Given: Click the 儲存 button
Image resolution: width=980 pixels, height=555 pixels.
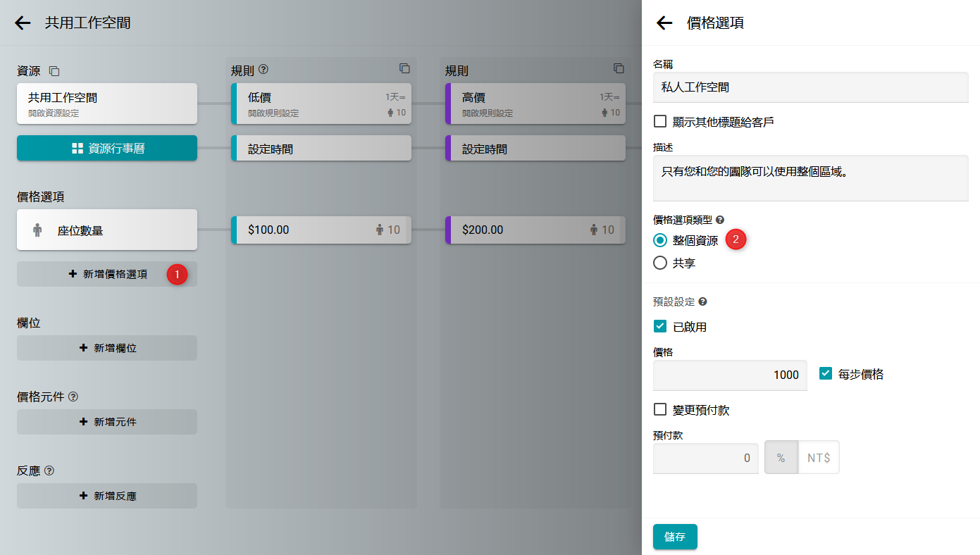Looking at the screenshot, I should click(674, 537).
